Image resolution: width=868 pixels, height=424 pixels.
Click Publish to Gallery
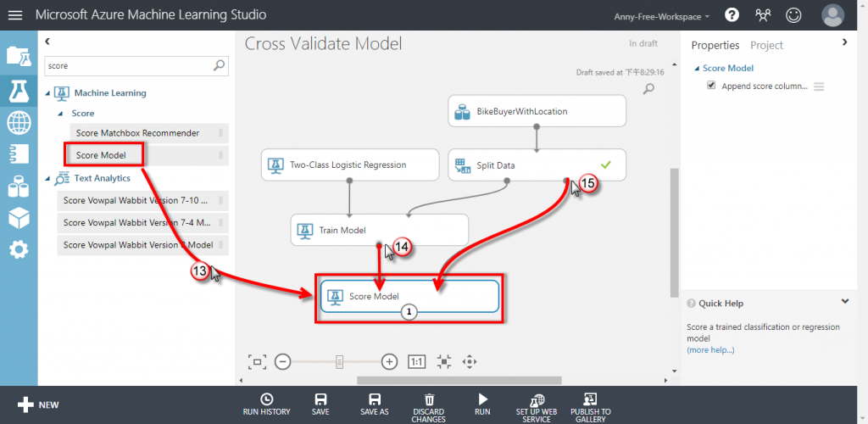point(590,408)
